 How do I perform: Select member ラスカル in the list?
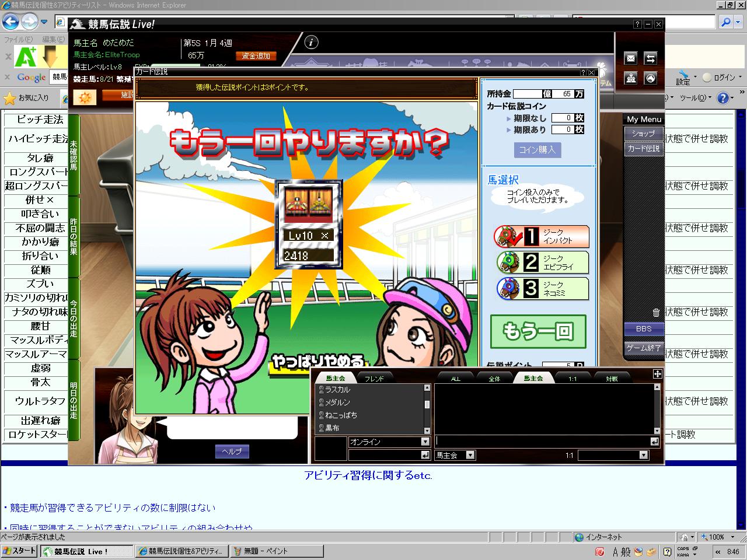click(371, 390)
